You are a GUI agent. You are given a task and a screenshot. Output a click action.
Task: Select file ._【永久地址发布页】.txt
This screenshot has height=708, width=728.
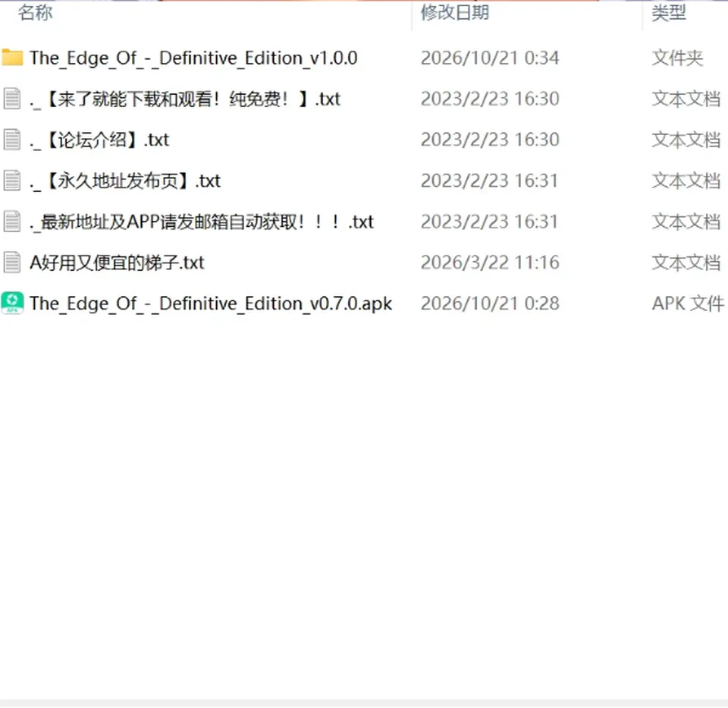[125, 181]
